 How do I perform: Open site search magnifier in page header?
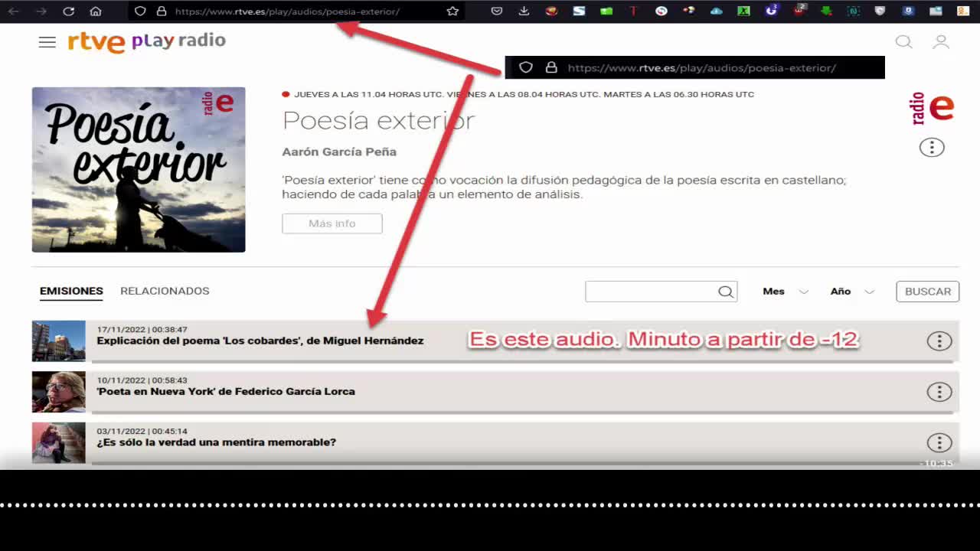pyautogui.click(x=904, y=42)
